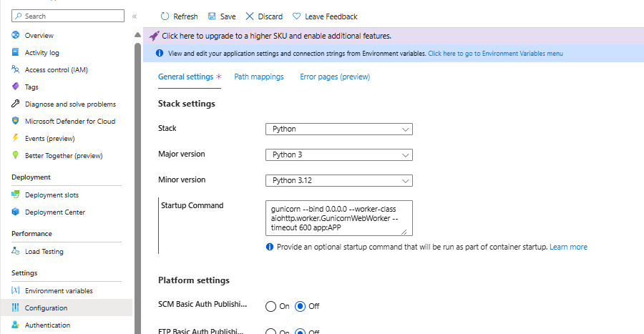This screenshot has width=644, height=334.
Task: Click Microsoft Defender for Cloud label
Action: pos(70,122)
